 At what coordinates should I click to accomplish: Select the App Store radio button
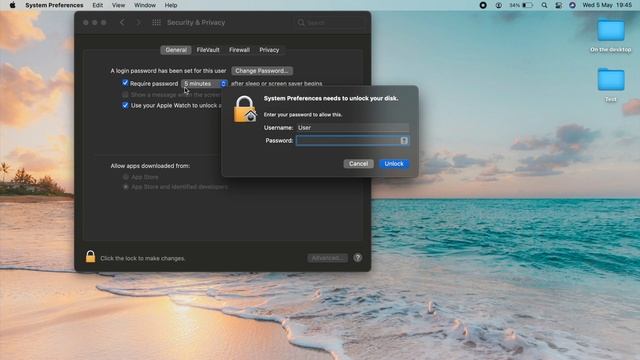pos(126,177)
